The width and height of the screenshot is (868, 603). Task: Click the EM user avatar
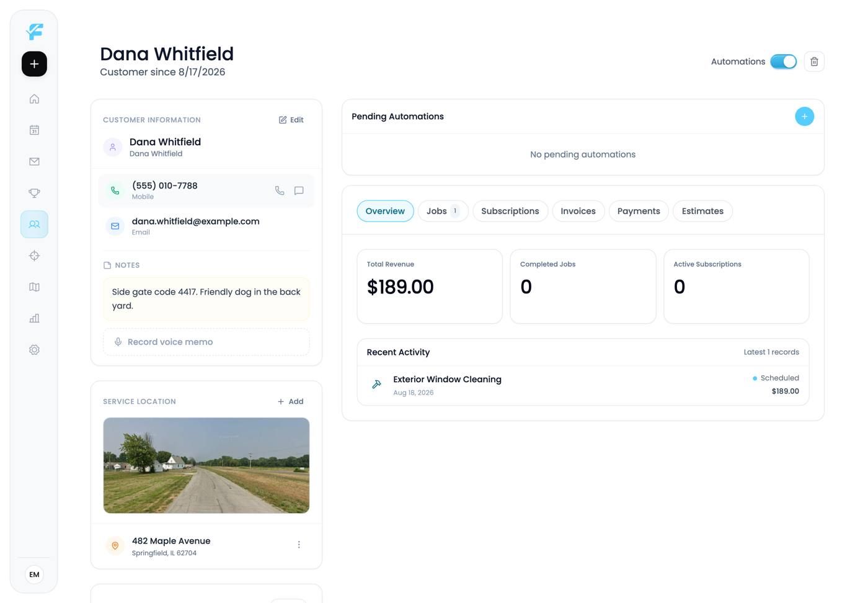tap(34, 574)
